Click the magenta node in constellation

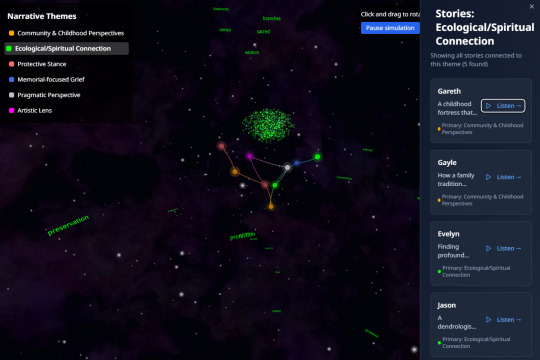pos(250,156)
